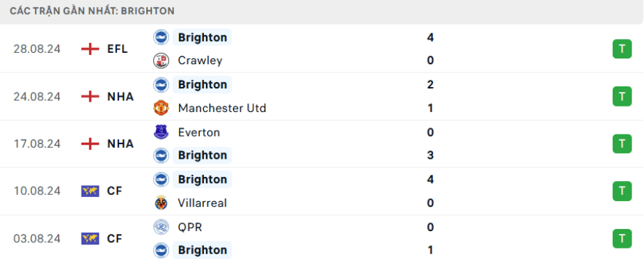This screenshot has height=259, width=644.
Task: Click the 4–0 score of Villarreal match
Action: [430, 191]
